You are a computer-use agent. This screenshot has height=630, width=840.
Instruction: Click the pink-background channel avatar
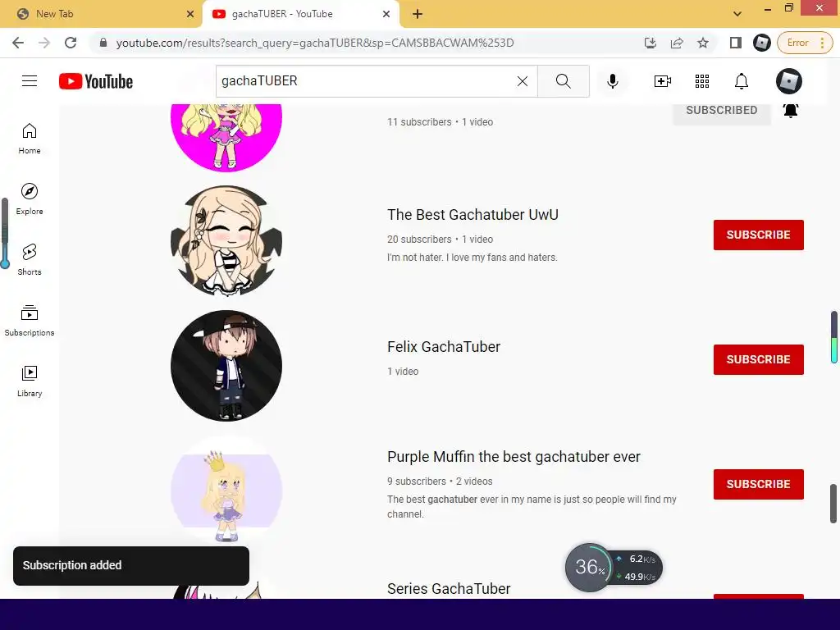click(x=226, y=137)
